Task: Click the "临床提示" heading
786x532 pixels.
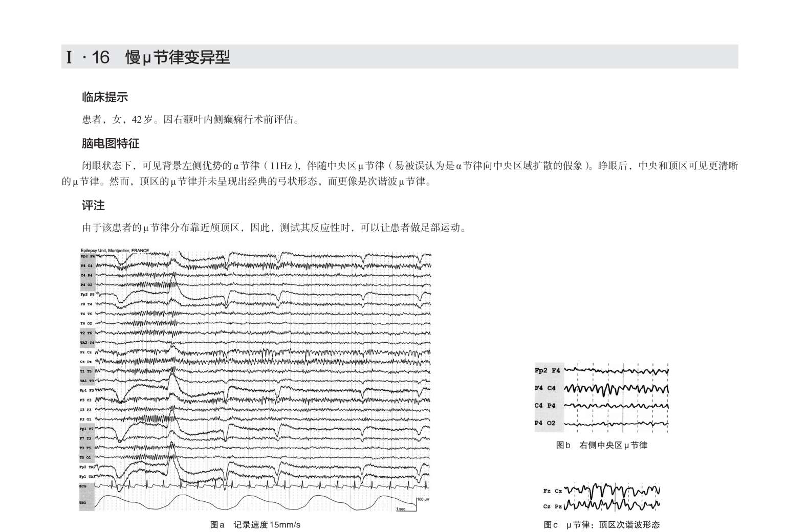Action: point(105,97)
